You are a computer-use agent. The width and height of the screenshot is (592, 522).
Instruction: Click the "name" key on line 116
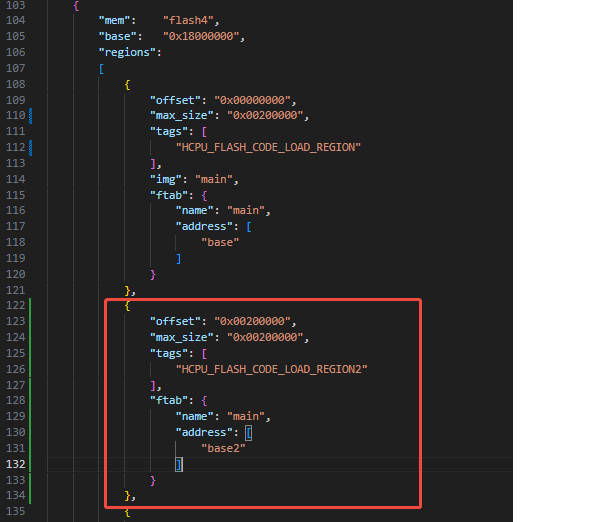[x=194, y=211]
